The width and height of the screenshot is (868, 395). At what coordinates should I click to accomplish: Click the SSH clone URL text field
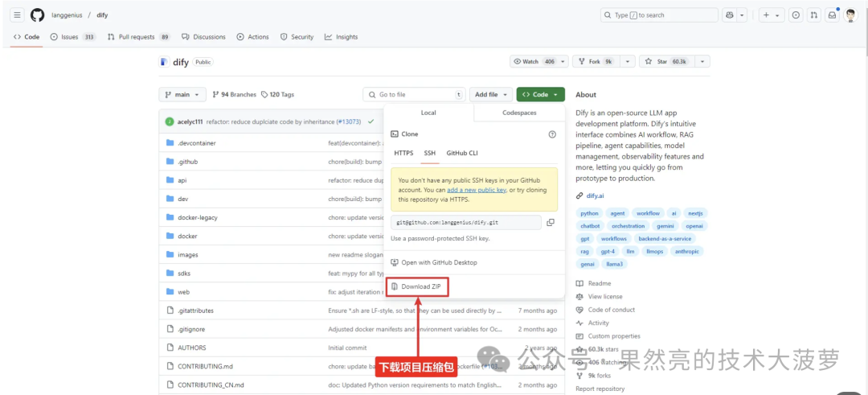[x=465, y=222]
